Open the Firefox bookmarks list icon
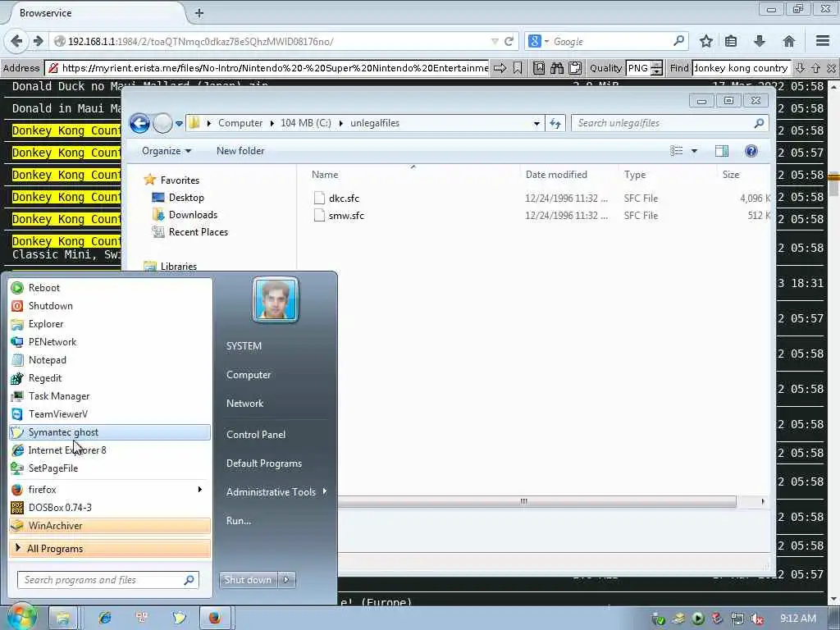The width and height of the screenshot is (840, 630). pos(731,41)
